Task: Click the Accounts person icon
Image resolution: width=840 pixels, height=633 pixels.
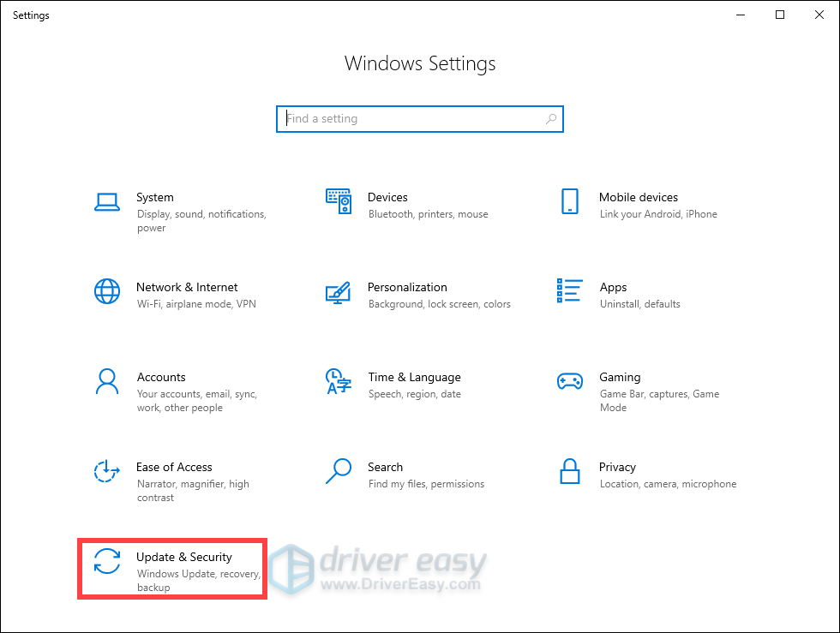Action: pyautogui.click(x=107, y=381)
